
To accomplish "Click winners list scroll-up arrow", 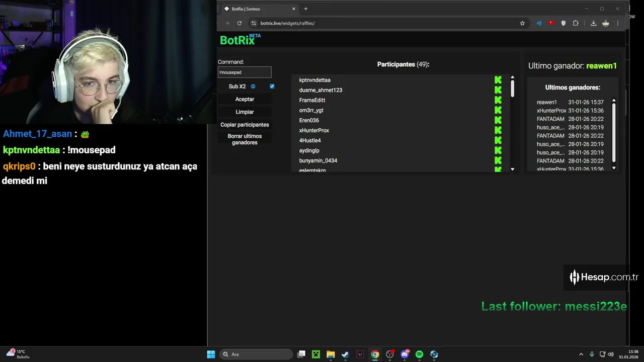I will 614,101.
